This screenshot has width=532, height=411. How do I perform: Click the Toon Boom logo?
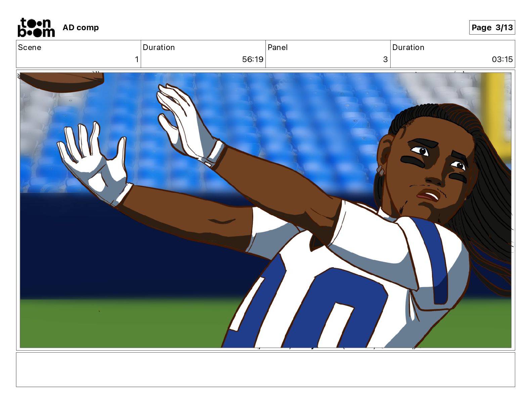[36, 28]
